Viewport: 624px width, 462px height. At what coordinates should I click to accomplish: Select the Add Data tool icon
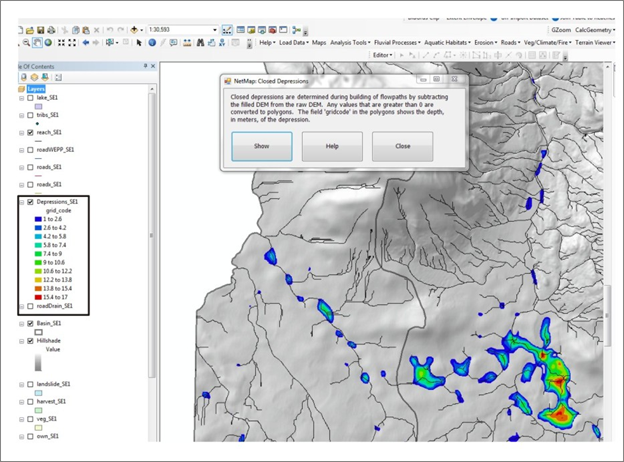[136, 29]
